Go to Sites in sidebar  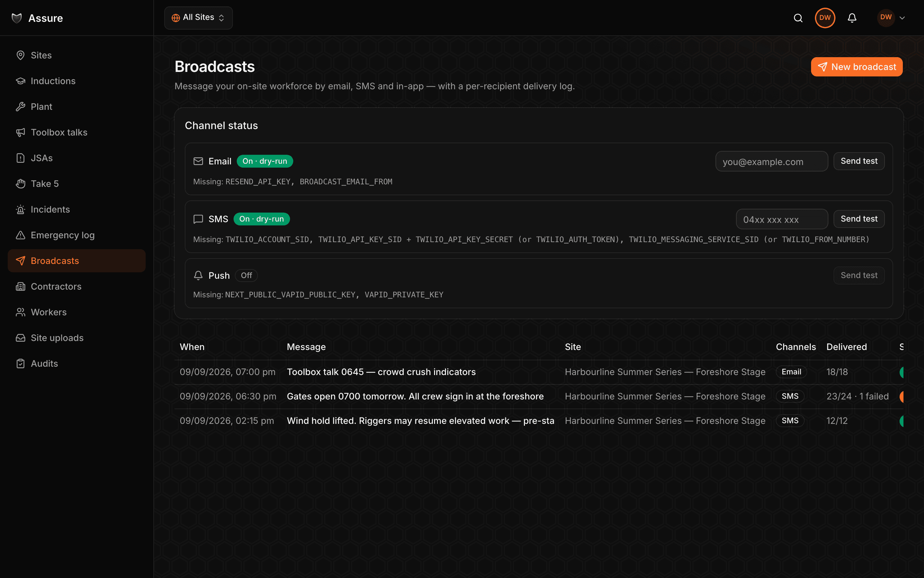(76, 56)
